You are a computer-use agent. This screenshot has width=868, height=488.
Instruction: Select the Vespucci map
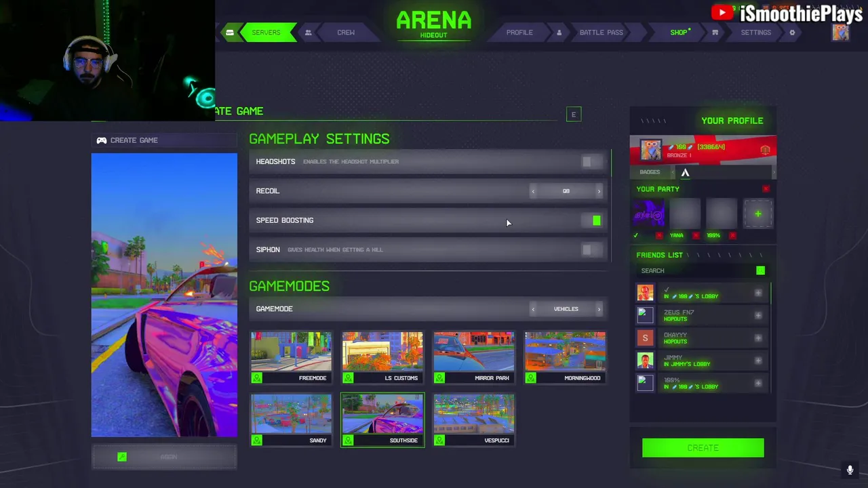pyautogui.click(x=474, y=420)
